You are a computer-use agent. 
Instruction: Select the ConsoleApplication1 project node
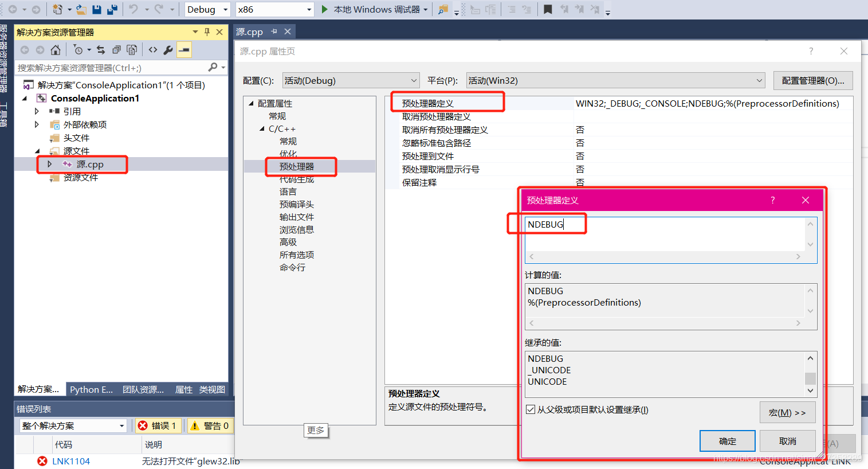[95, 98]
